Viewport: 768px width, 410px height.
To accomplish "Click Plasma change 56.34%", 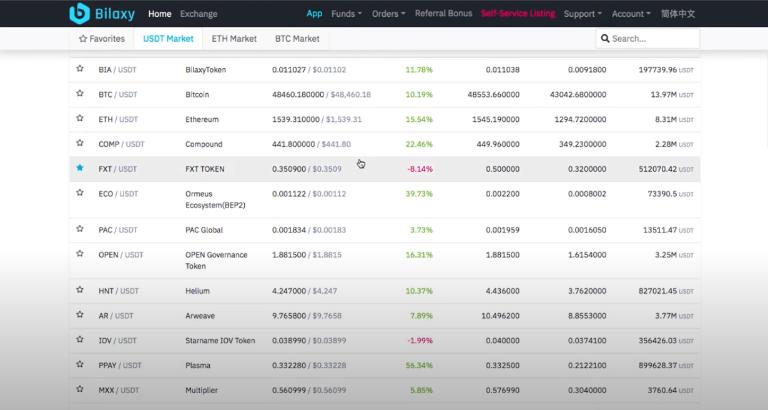I will click(419, 365).
